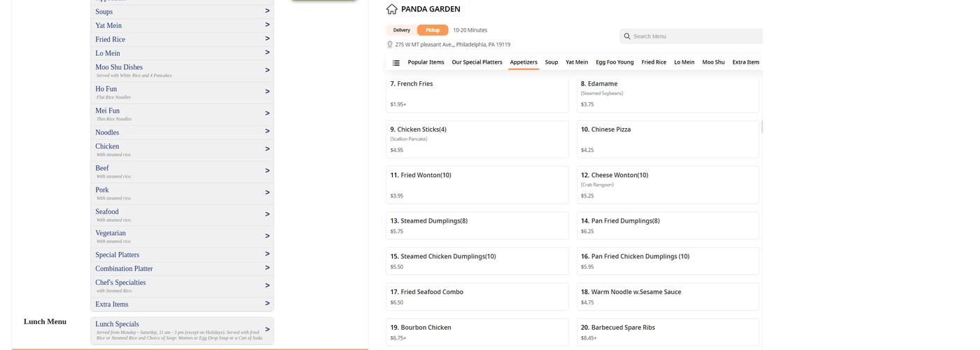Image resolution: width=980 pixels, height=350 pixels.
Task: Select the Delivery option
Action: (401, 30)
